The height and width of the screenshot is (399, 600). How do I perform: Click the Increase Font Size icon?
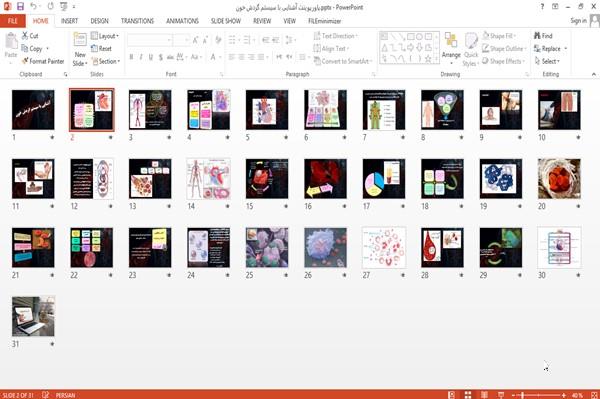coord(196,40)
